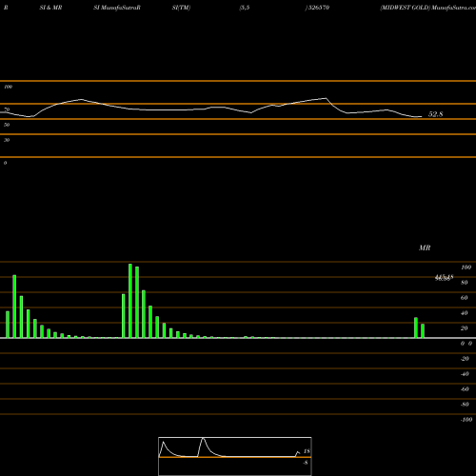Click the 526570 code in the header
Viewport: 476px width, 476px height.
319,8
